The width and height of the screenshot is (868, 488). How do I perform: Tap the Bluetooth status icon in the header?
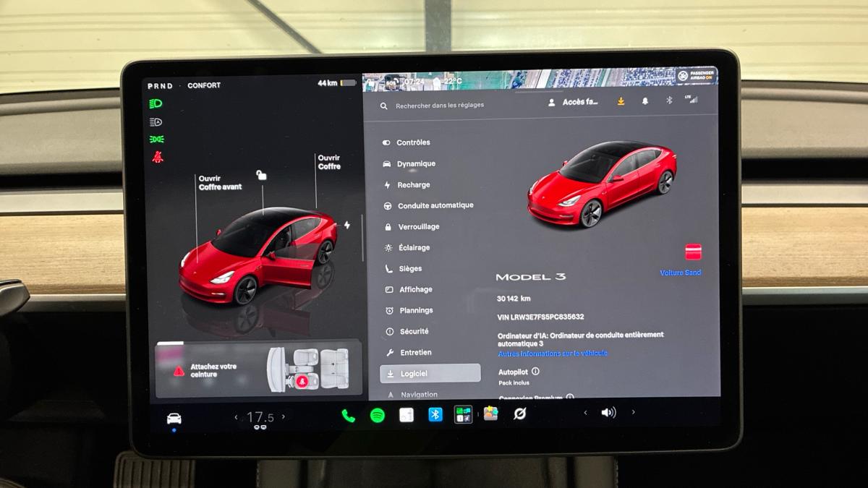668,100
